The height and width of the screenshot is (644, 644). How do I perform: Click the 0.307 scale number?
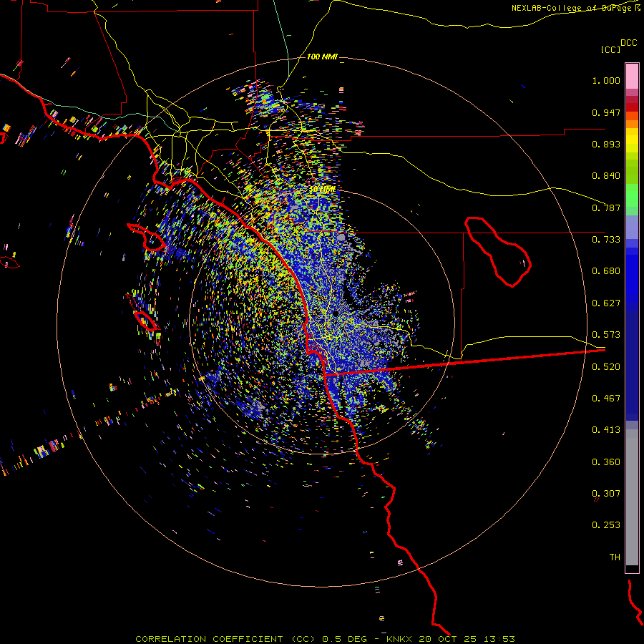[606, 494]
